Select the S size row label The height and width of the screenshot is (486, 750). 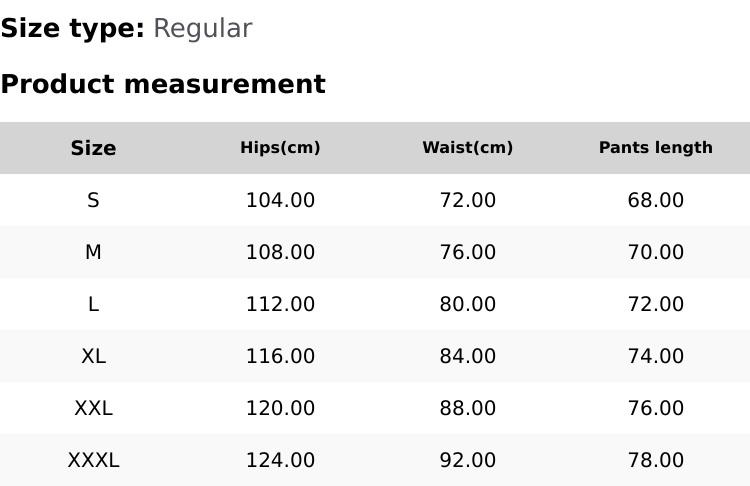[93, 200]
